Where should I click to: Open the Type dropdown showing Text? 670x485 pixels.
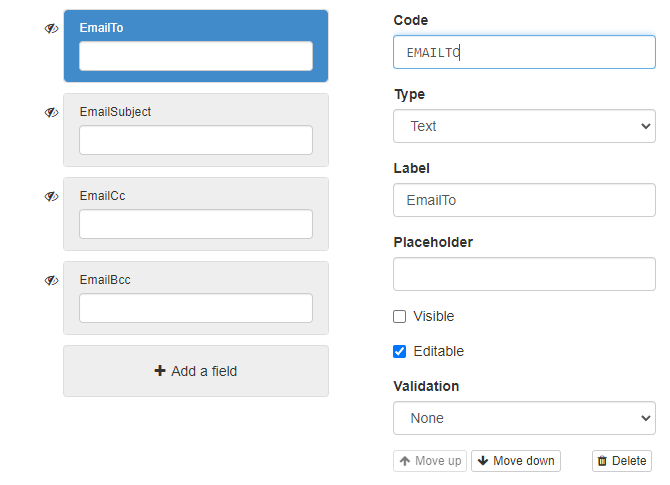coord(524,126)
